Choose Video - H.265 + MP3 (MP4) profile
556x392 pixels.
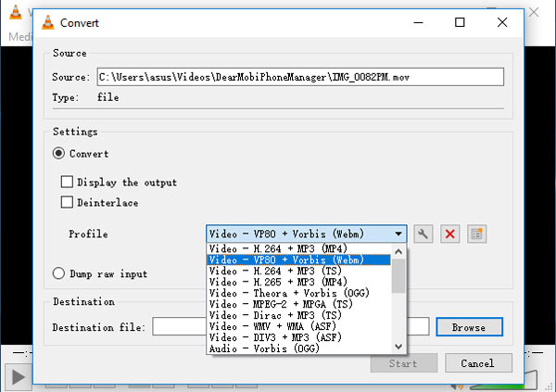[299, 282]
